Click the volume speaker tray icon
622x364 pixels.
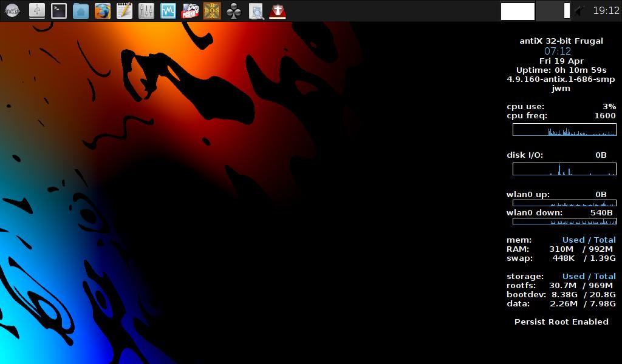point(579,11)
